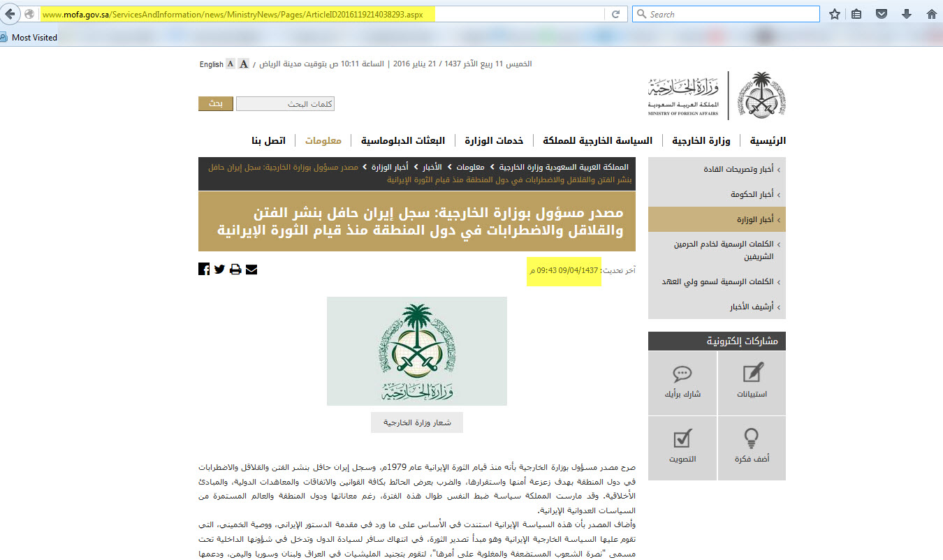This screenshot has width=943, height=560.
Task: Open the خدمات الوزارة navigation menu
Action: [494, 140]
